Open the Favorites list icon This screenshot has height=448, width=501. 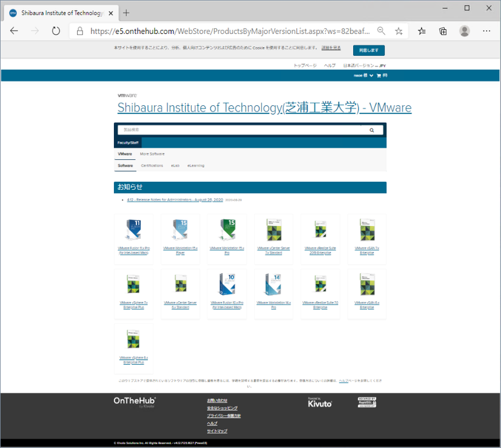click(421, 31)
